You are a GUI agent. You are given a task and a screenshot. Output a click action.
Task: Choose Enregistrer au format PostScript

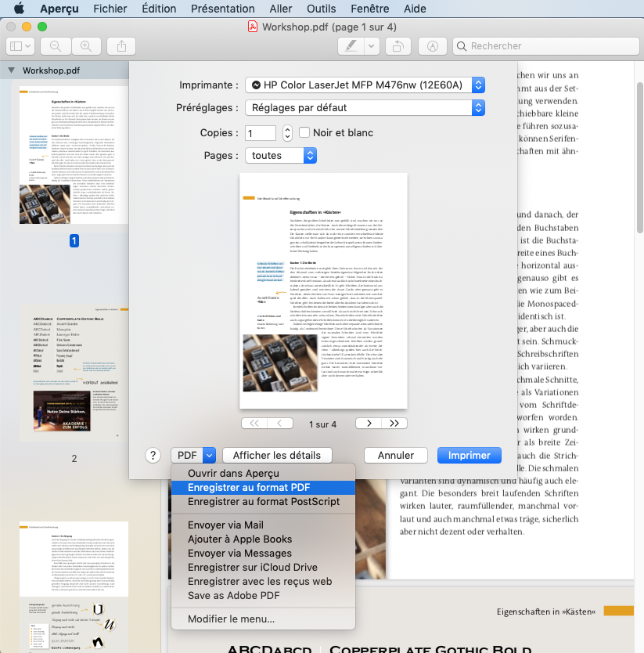pyautogui.click(x=263, y=502)
